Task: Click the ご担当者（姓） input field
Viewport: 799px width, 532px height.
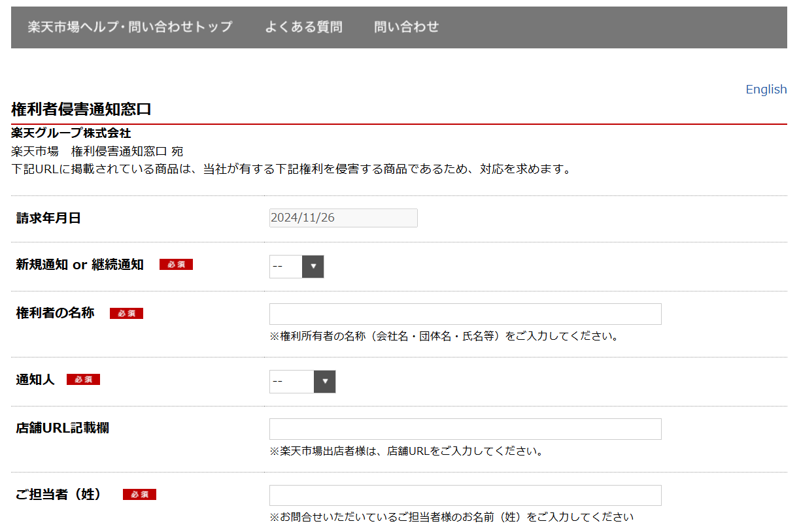Action: (x=465, y=495)
